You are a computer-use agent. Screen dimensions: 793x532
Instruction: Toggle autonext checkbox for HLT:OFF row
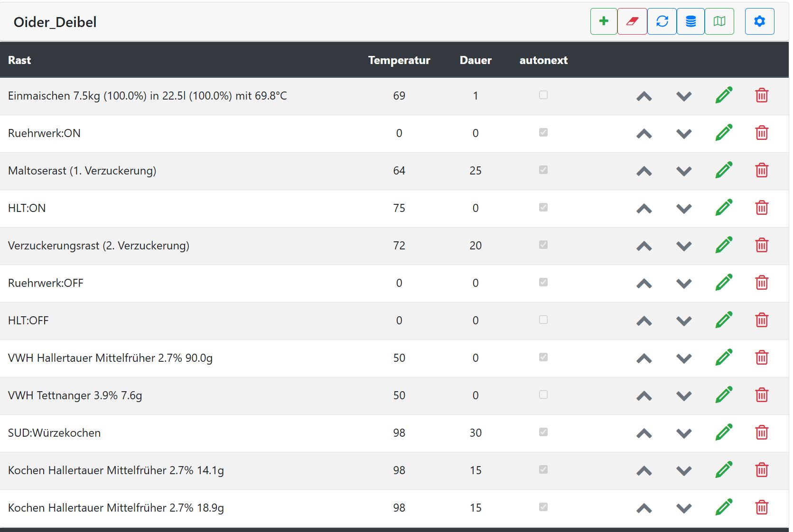coord(543,320)
